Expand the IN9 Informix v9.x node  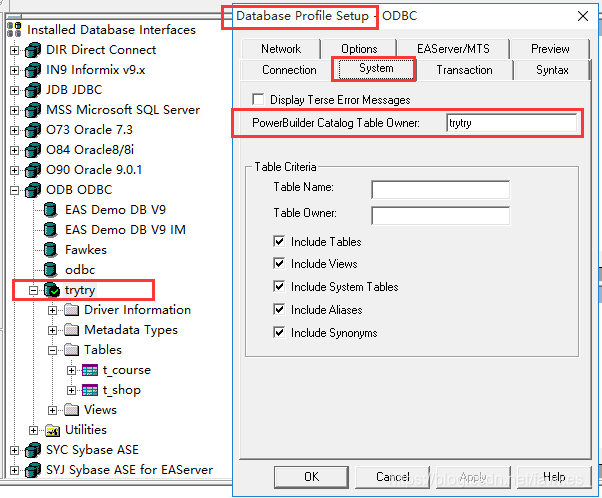point(14,70)
